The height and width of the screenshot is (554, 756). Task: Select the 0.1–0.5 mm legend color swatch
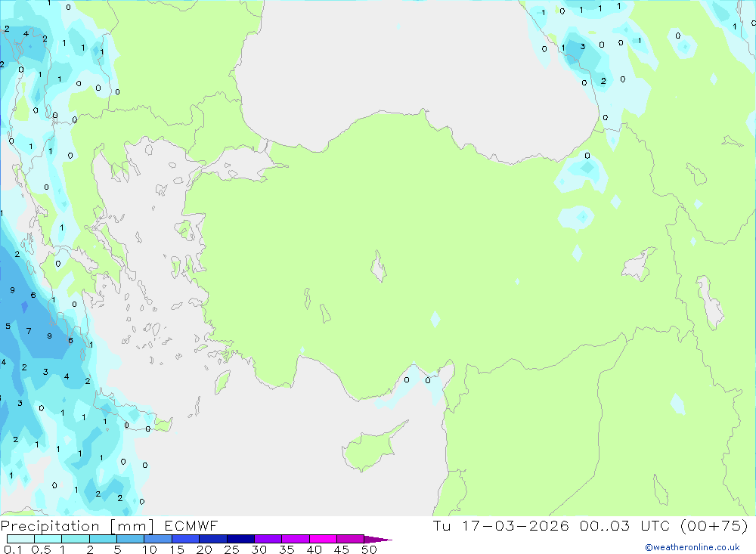click(20, 539)
